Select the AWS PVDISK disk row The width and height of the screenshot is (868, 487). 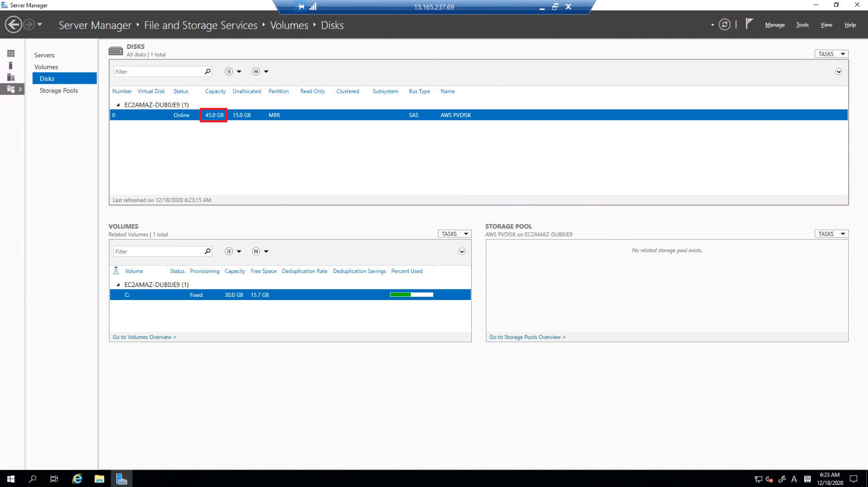pos(479,115)
